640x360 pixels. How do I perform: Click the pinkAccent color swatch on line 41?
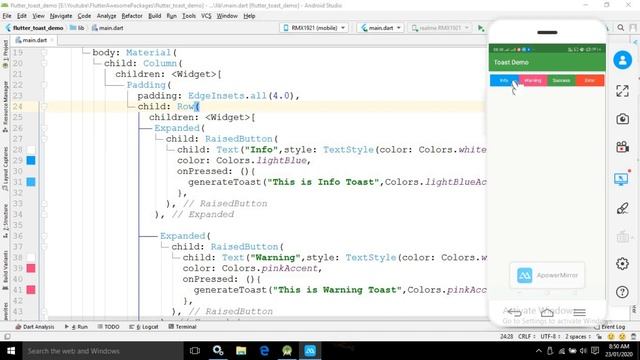(31, 290)
